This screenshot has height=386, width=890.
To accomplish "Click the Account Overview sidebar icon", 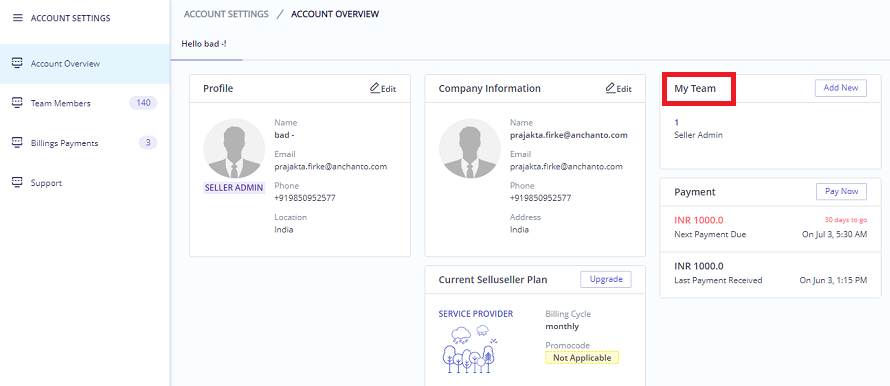I will pyautogui.click(x=17, y=63).
